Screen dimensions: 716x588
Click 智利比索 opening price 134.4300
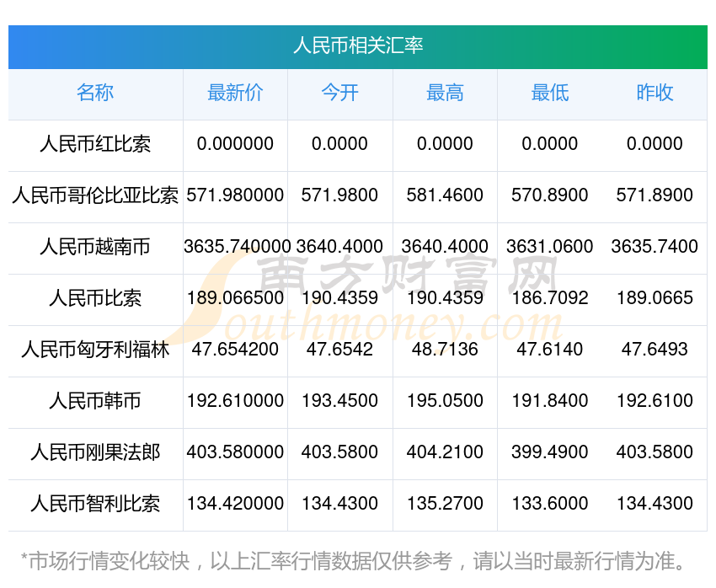(x=339, y=504)
